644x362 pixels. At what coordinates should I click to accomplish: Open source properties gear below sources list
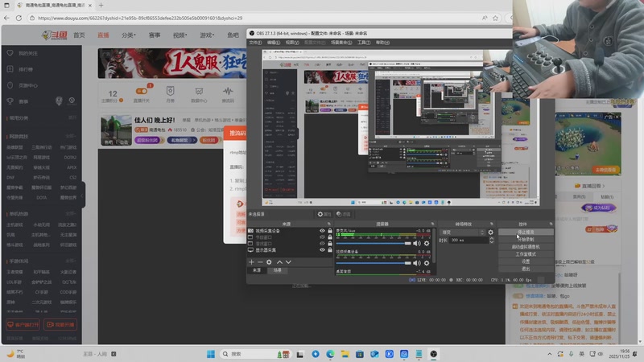click(x=269, y=262)
